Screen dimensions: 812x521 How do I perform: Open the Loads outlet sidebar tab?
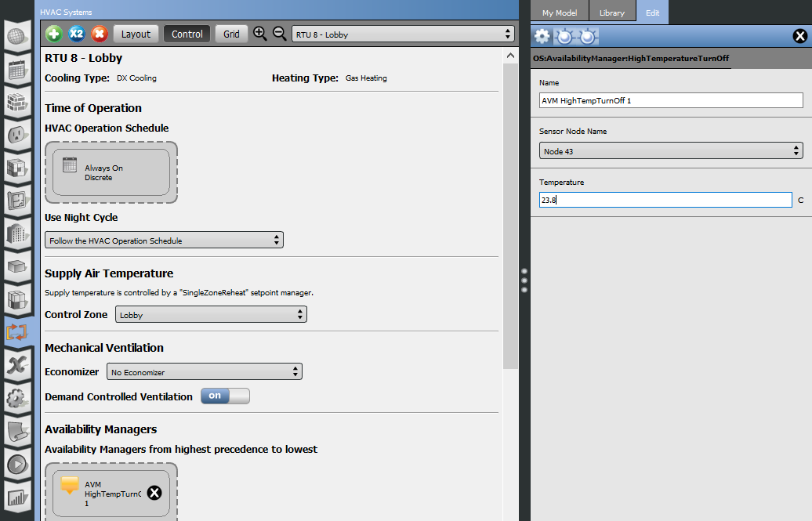[16, 135]
